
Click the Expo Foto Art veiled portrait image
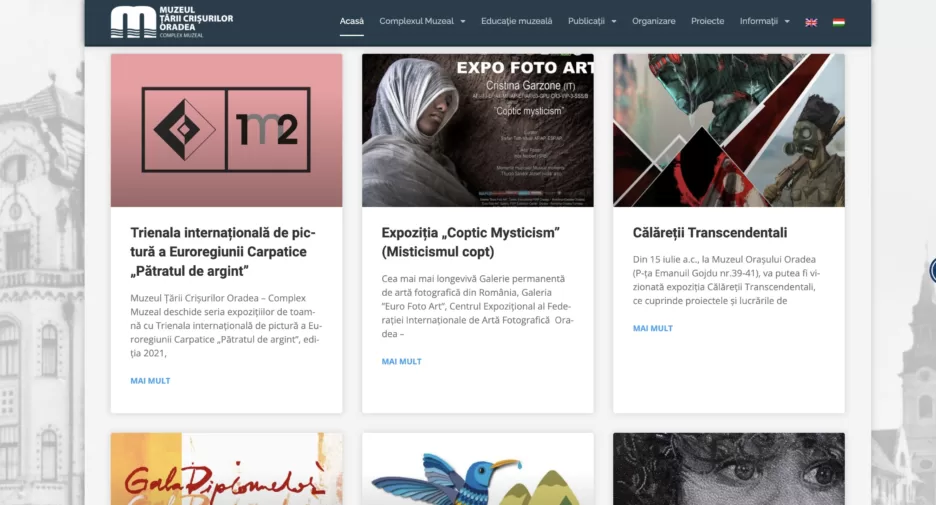(x=478, y=130)
